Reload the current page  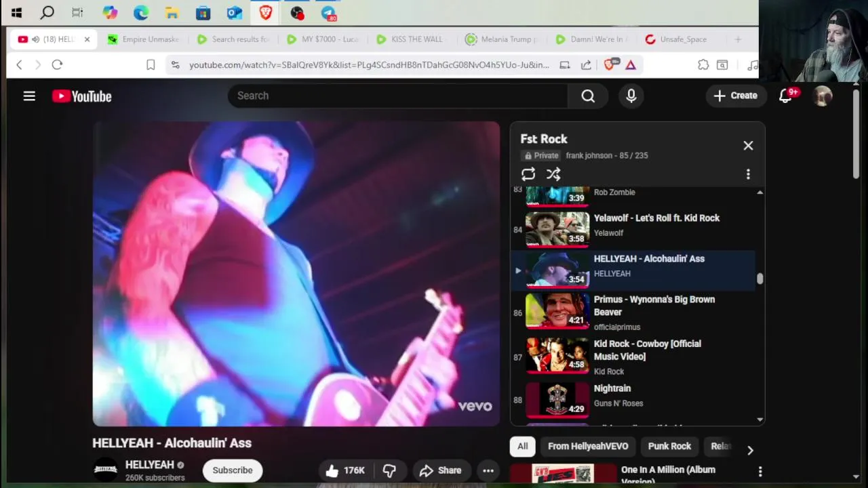pyautogui.click(x=57, y=64)
